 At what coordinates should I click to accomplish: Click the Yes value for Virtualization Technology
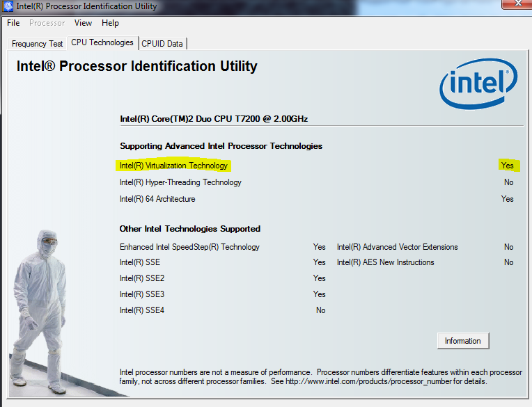(x=507, y=166)
